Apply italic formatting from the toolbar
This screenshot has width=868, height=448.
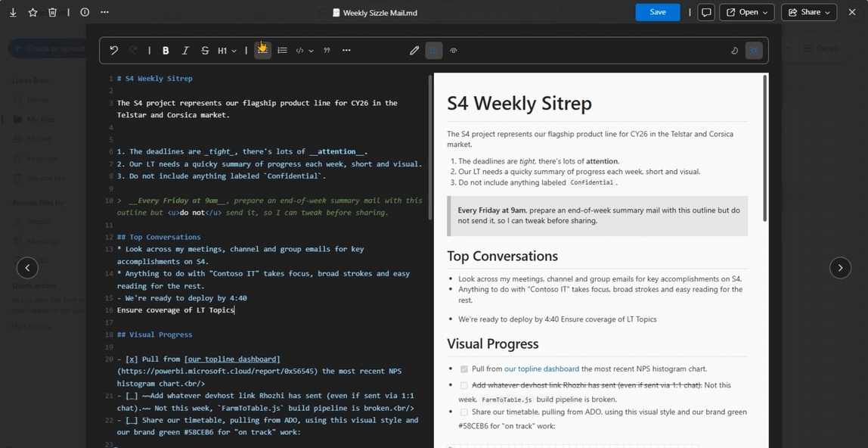(185, 51)
